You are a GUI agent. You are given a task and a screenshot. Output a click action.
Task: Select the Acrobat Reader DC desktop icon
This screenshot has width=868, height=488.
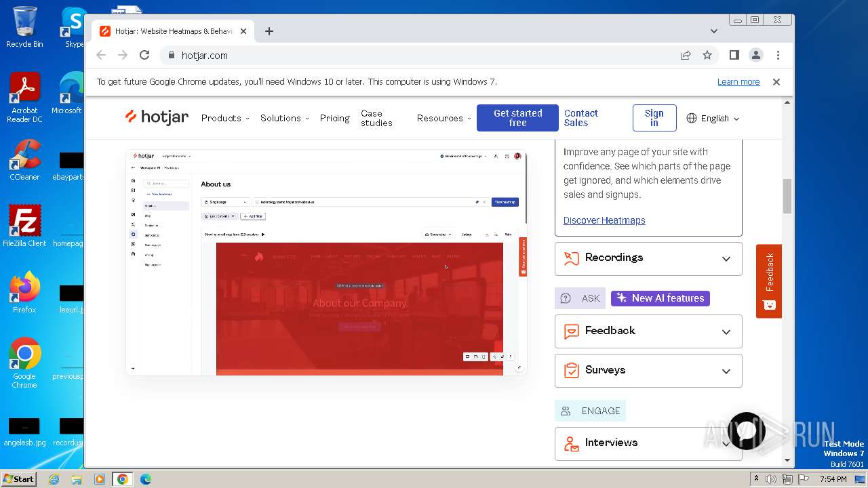[x=24, y=98]
